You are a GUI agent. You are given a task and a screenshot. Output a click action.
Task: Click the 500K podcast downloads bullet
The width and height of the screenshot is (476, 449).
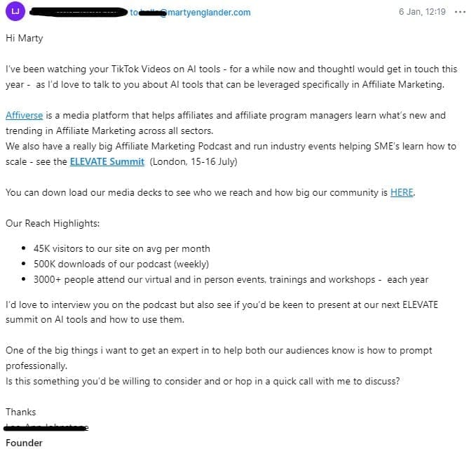[121, 264]
